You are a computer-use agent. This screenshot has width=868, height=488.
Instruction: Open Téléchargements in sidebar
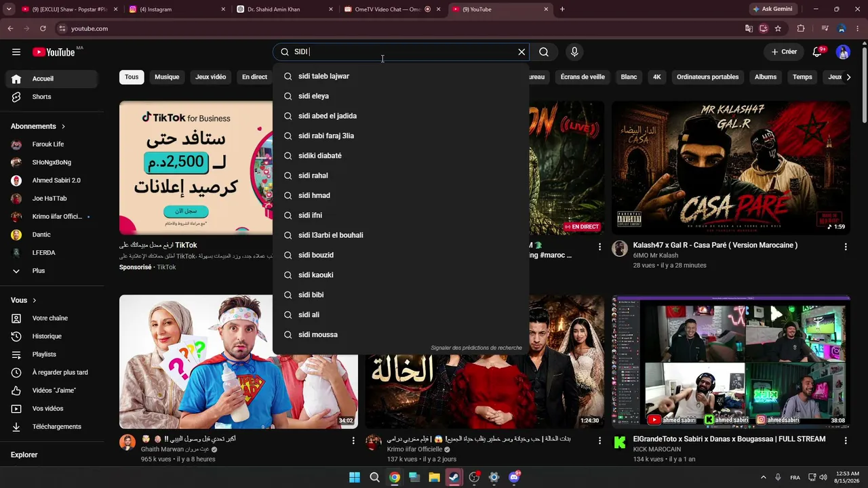pos(53,426)
